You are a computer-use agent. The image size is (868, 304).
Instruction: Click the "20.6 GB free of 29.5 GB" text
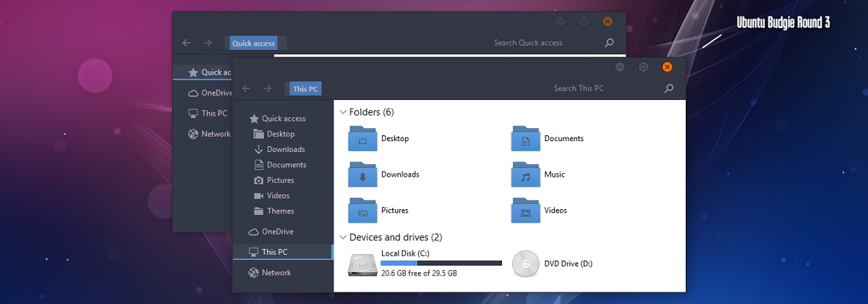(x=419, y=274)
